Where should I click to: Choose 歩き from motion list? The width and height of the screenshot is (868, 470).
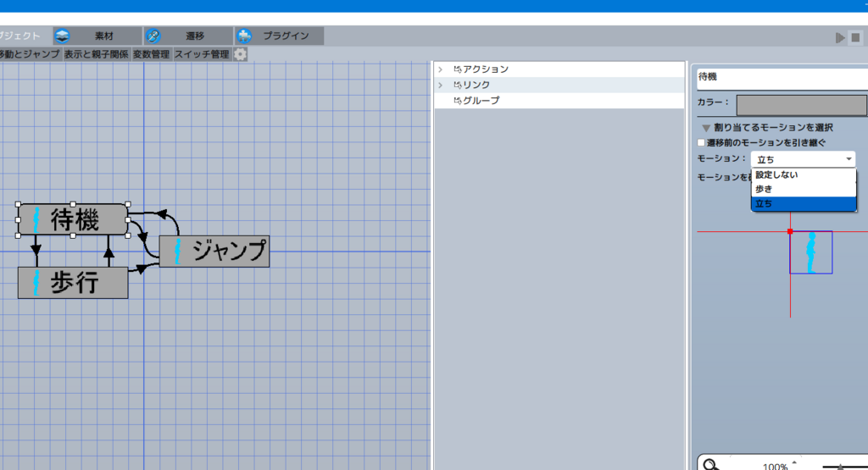point(804,189)
